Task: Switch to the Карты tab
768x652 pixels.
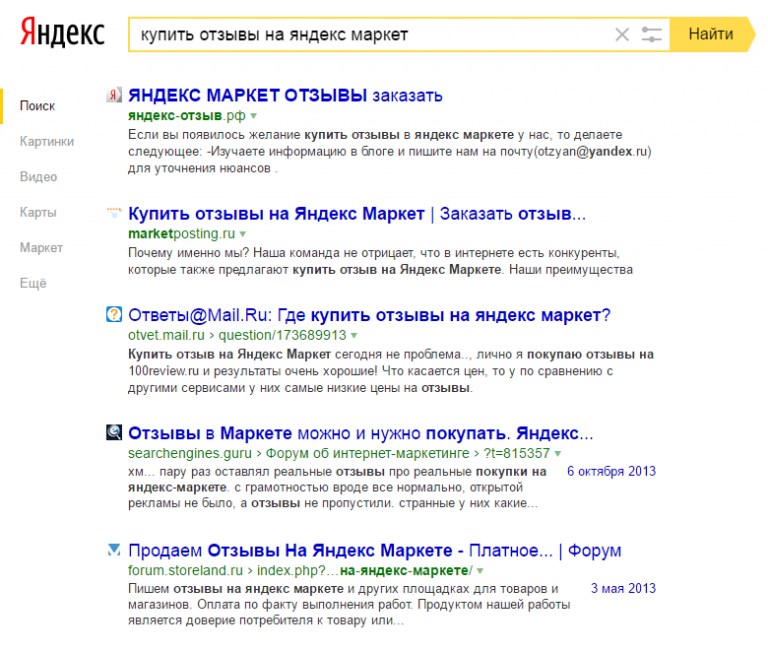Action: 38,212
